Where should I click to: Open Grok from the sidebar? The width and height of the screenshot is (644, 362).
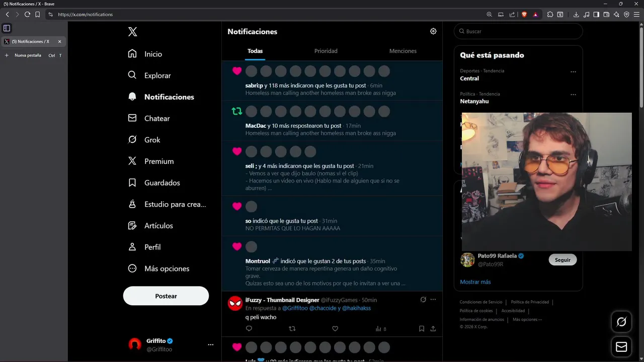tap(144, 140)
